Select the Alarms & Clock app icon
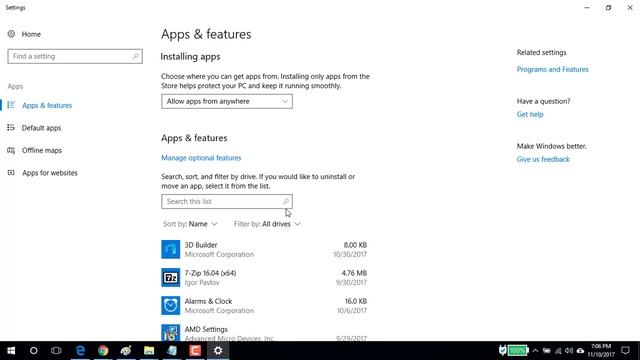The image size is (640, 360). [x=171, y=306]
